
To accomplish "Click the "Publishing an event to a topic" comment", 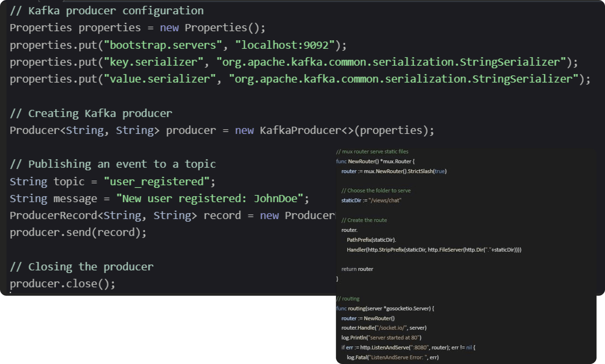I will pos(113,164).
